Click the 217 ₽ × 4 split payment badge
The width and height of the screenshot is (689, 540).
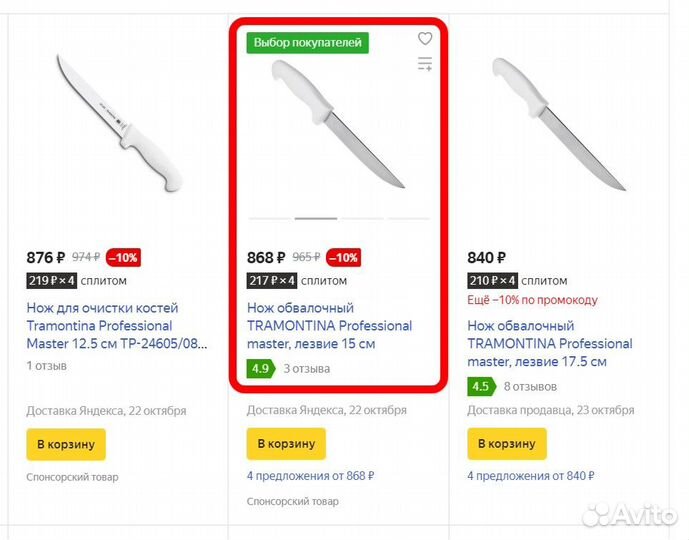click(x=272, y=281)
